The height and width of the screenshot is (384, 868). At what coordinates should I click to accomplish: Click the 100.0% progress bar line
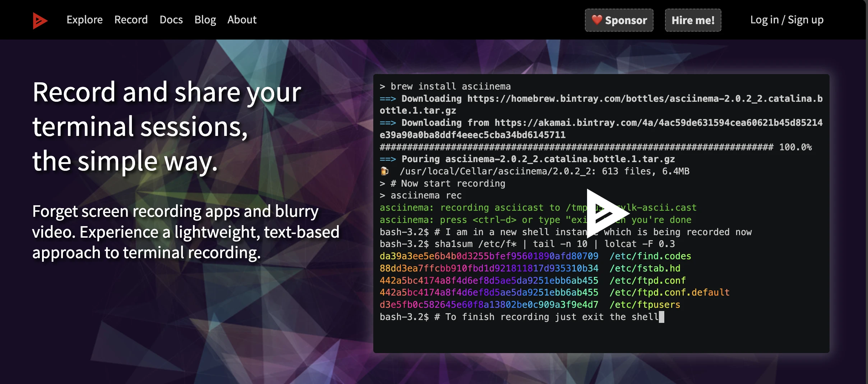pos(596,147)
